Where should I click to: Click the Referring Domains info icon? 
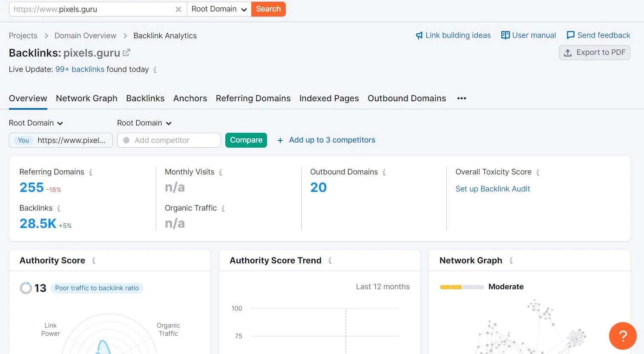click(x=91, y=172)
